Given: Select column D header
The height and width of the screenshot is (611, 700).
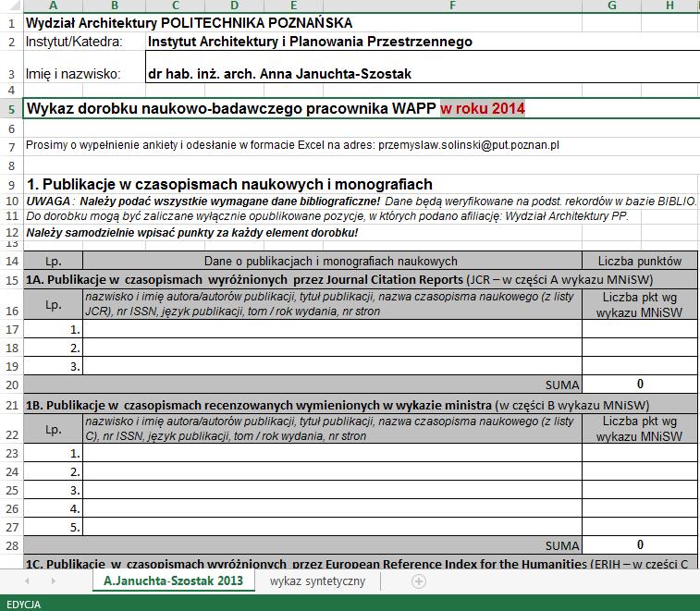Looking at the screenshot, I should tap(234, 6).
